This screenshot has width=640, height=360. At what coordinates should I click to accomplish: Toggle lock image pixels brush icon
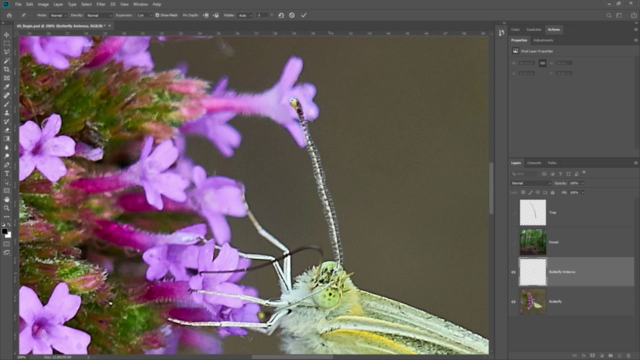[x=531, y=192]
